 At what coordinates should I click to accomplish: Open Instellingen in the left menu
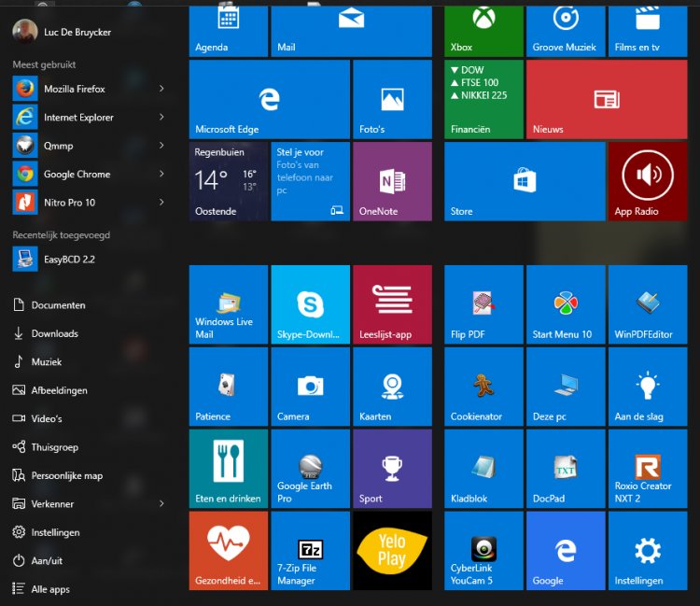[x=55, y=532]
